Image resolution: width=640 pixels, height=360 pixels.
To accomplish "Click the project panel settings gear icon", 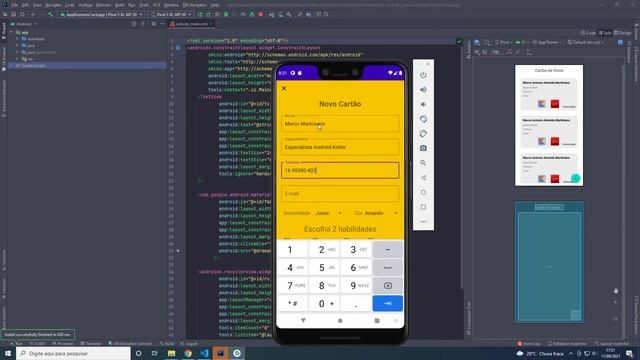I will [153, 24].
